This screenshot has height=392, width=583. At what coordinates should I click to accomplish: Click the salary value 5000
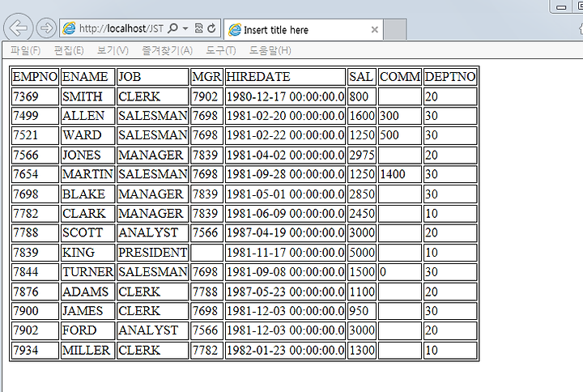[362, 253]
